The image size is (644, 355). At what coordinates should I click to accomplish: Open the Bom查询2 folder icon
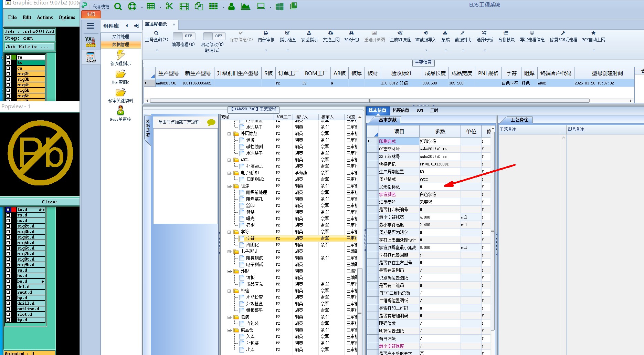[120, 74]
